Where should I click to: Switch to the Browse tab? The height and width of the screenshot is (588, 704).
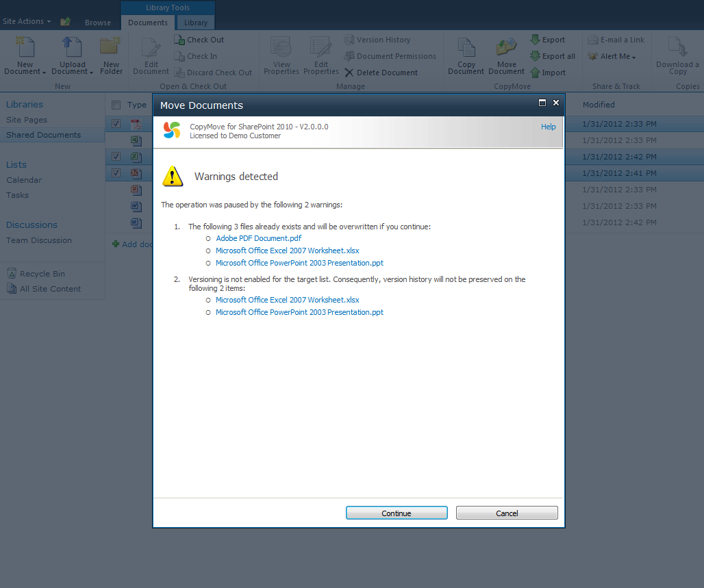[x=98, y=23]
